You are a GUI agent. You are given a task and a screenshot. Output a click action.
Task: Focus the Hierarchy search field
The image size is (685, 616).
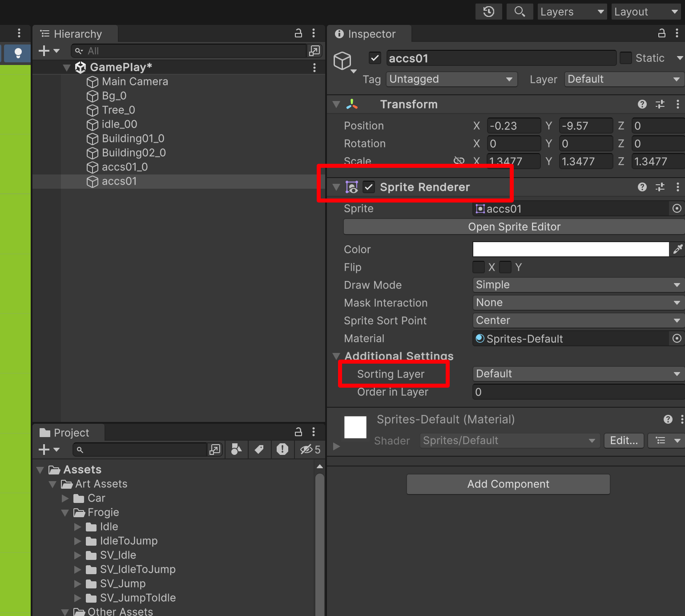click(189, 51)
